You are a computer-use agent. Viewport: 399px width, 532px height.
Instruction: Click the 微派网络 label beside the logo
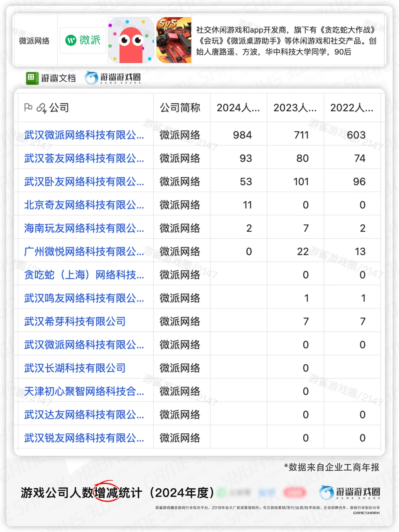click(34, 41)
